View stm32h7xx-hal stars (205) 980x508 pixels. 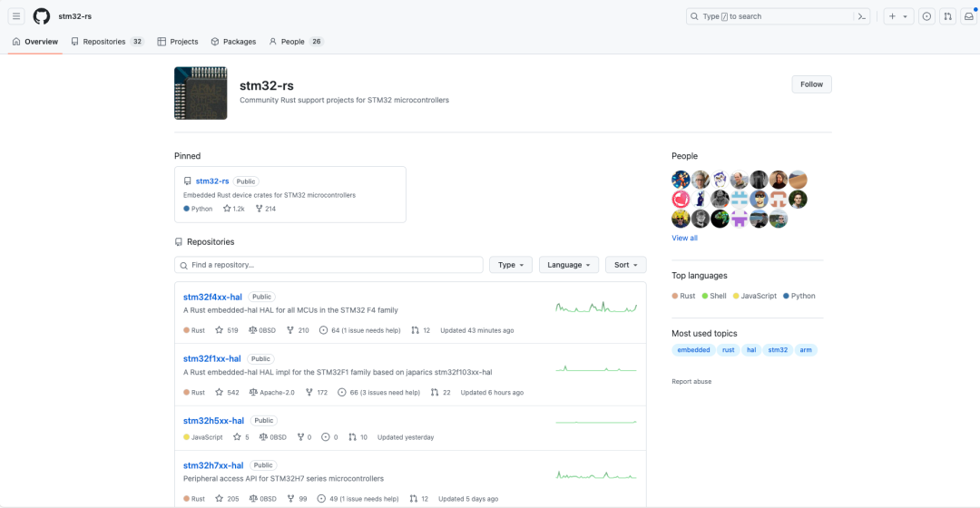click(x=227, y=499)
